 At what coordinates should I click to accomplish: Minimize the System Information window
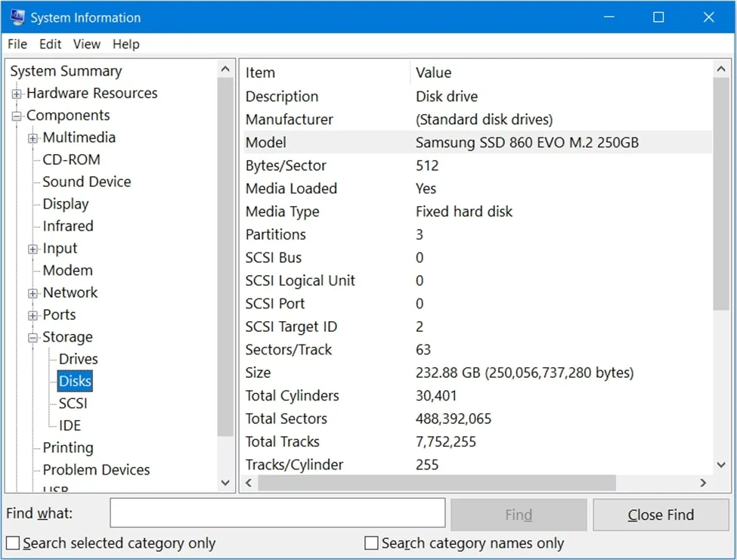[609, 17]
